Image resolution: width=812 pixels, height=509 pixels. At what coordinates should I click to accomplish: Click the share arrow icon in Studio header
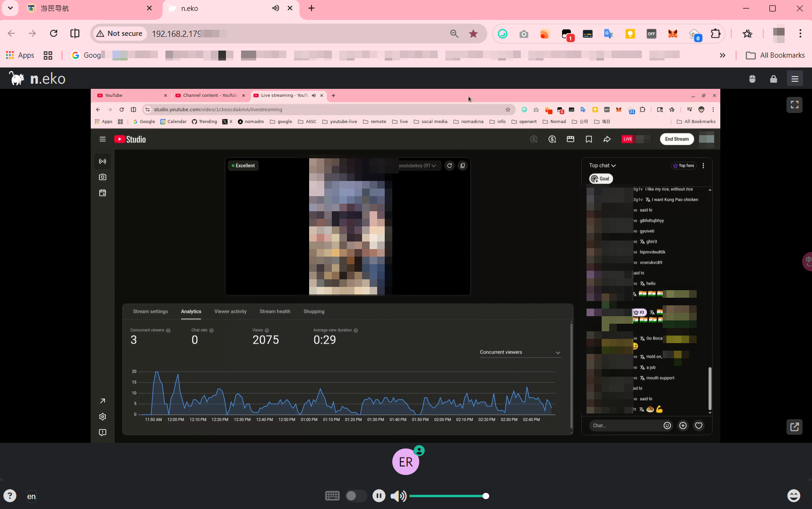pos(607,139)
